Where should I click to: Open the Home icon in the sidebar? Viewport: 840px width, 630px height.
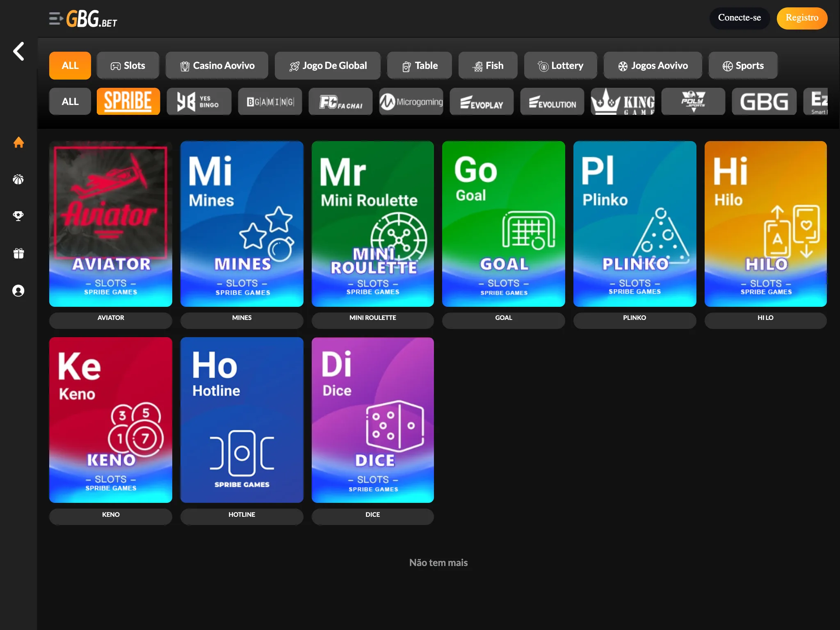click(x=18, y=142)
